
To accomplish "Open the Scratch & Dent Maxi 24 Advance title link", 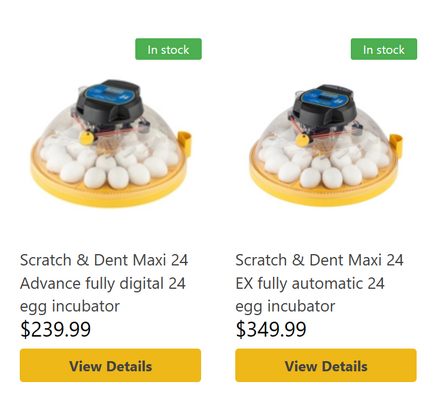I will click(x=104, y=283).
